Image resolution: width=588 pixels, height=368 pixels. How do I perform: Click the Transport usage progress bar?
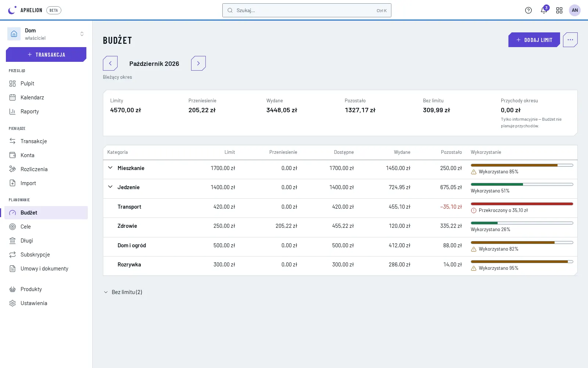(522, 204)
